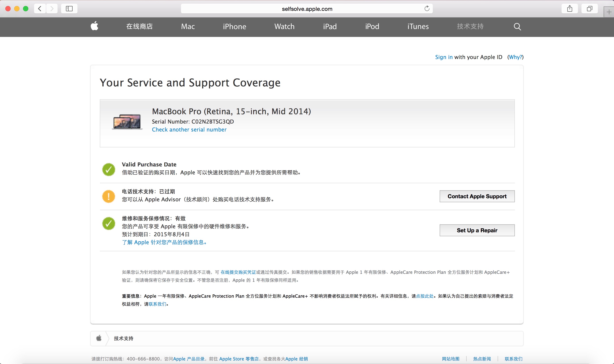Reload the page using the refresh icon
The height and width of the screenshot is (364, 614).
coord(427,9)
